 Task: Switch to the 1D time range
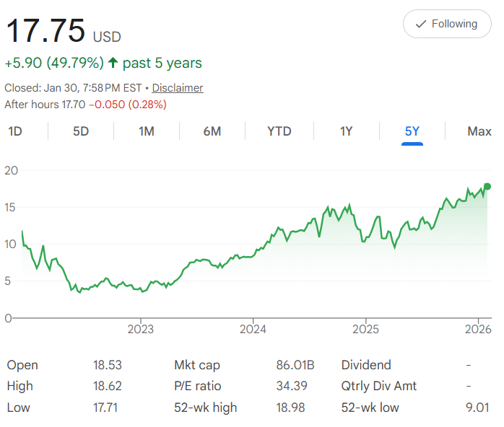[14, 131]
